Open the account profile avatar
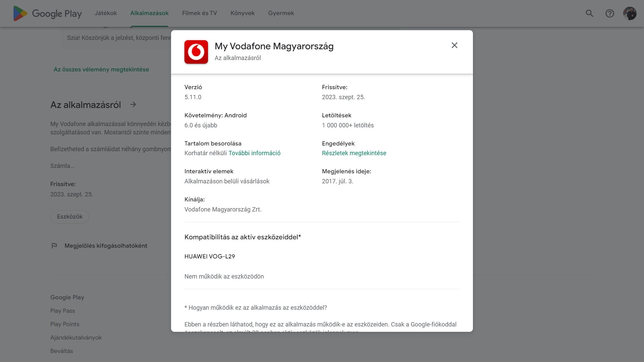Viewport: 644px width, 362px height. pyautogui.click(x=630, y=13)
